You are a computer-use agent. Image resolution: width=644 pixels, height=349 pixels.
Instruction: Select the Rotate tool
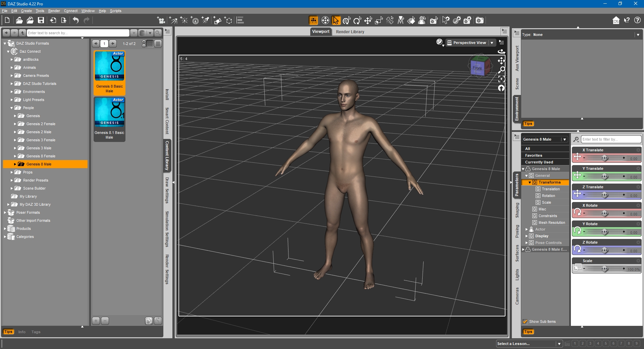click(357, 20)
